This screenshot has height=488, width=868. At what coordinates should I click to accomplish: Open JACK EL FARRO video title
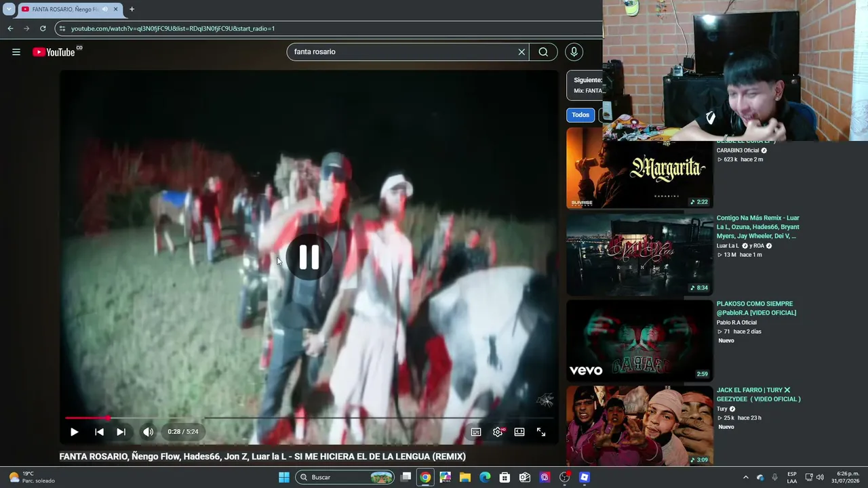coord(759,394)
